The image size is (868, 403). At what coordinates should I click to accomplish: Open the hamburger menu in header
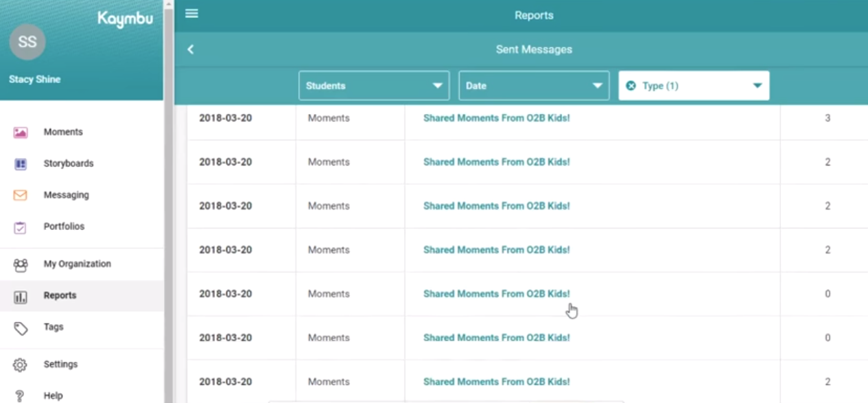(x=191, y=14)
